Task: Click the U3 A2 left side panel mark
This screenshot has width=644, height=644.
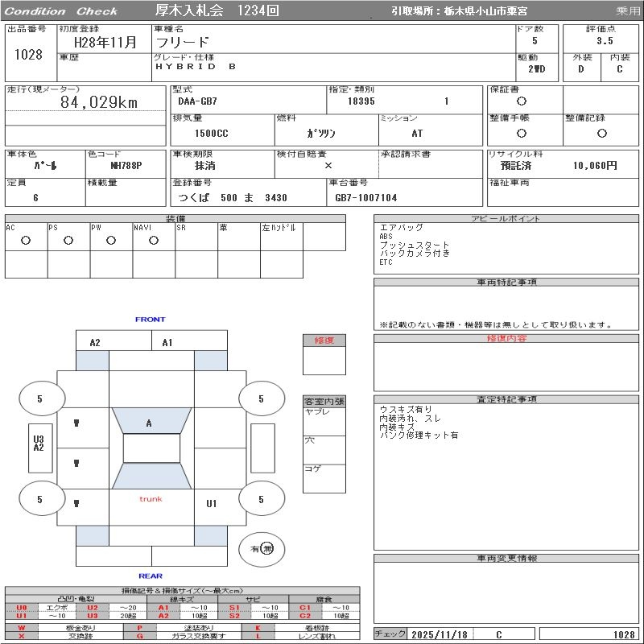Action: pos(38,444)
